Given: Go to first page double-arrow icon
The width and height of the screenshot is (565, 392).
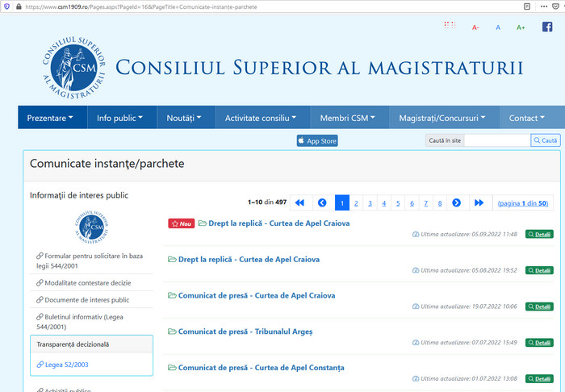Looking at the screenshot, I should pyautogui.click(x=299, y=202).
